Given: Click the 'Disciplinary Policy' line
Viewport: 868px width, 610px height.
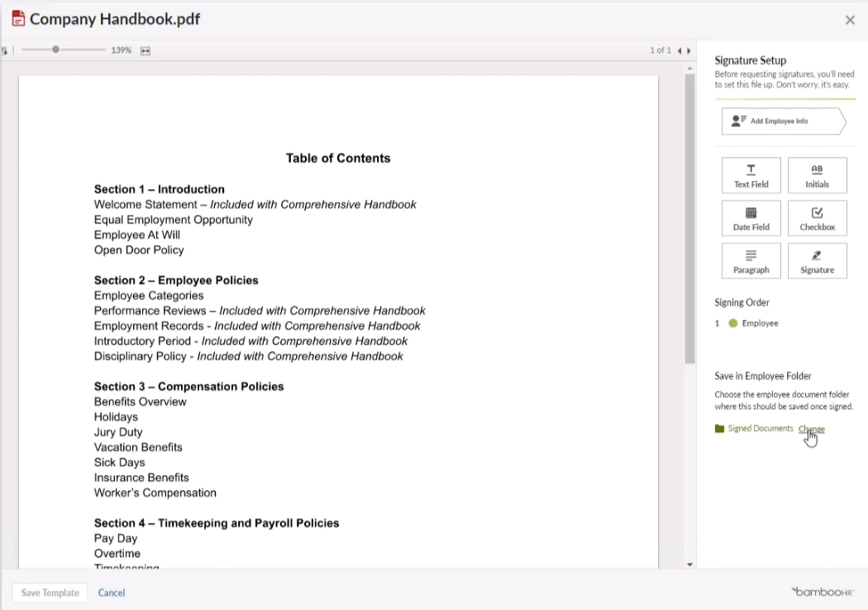Looking at the screenshot, I should (249, 356).
